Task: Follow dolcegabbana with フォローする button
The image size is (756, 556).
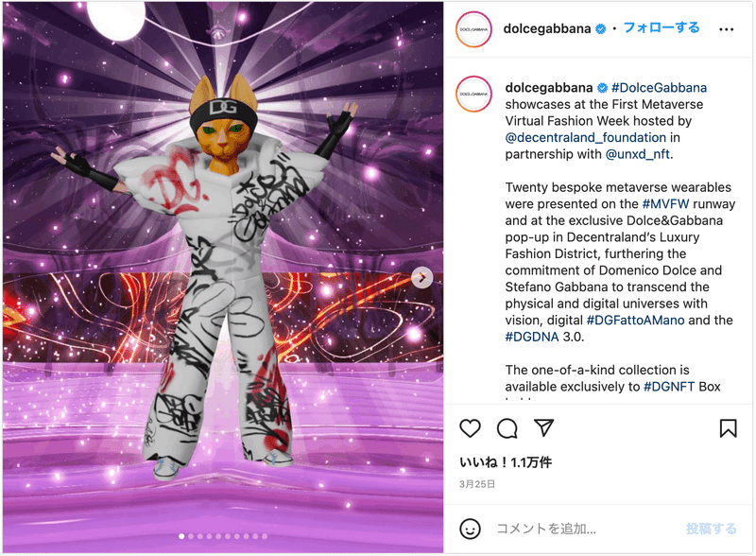Action: click(661, 27)
